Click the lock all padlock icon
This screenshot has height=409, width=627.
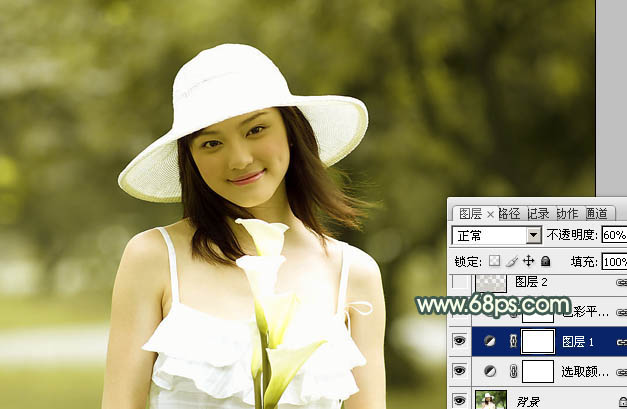pyautogui.click(x=545, y=261)
